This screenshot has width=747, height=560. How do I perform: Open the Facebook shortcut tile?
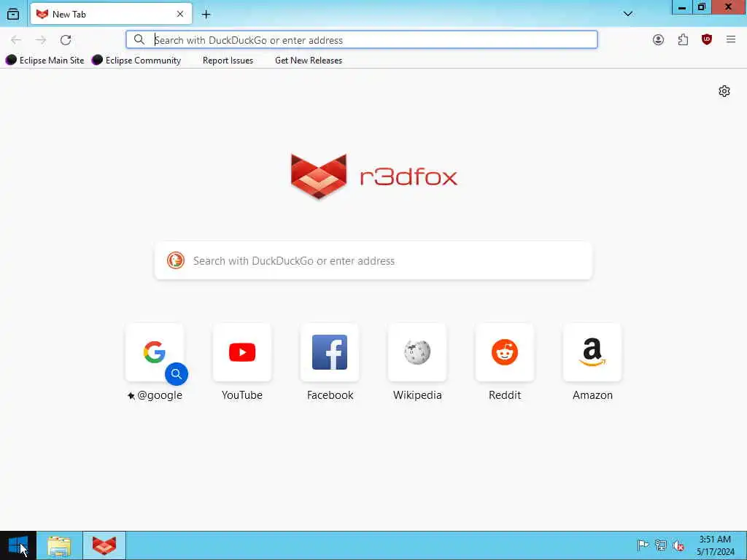(x=330, y=352)
